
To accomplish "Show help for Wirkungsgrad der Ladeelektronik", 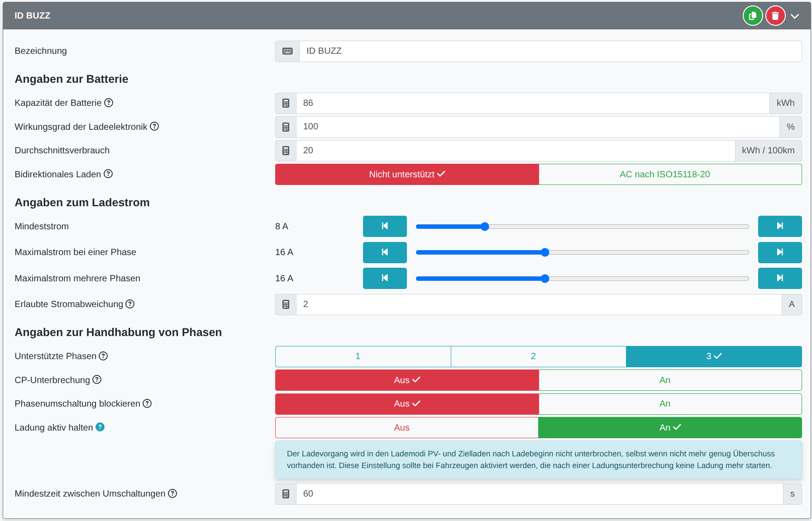I will 154,126.
